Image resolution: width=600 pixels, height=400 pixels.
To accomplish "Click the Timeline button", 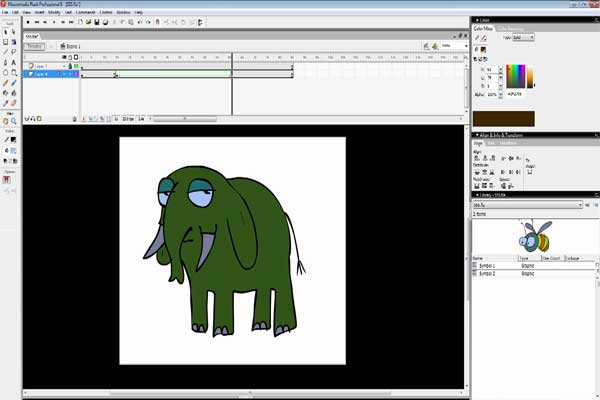I will coord(34,46).
